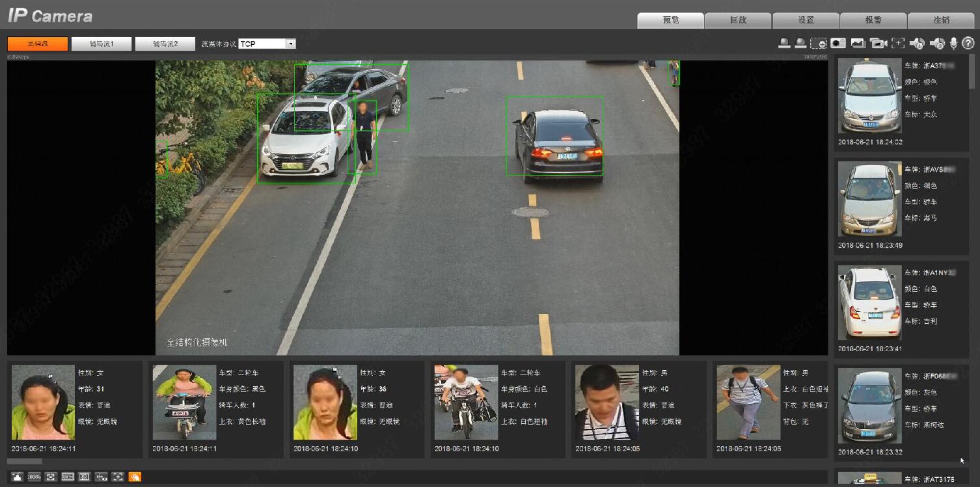Open white two-wheeler rider capture thumbnail

click(467, 402)
